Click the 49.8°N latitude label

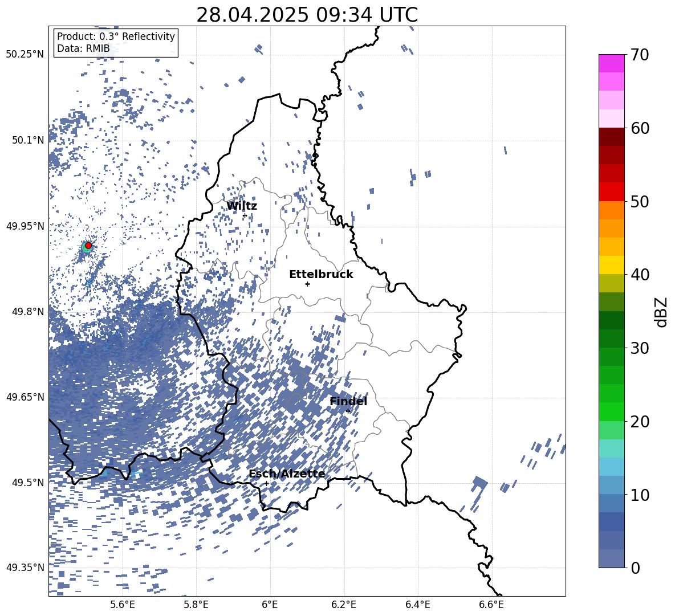pos(28,312)
